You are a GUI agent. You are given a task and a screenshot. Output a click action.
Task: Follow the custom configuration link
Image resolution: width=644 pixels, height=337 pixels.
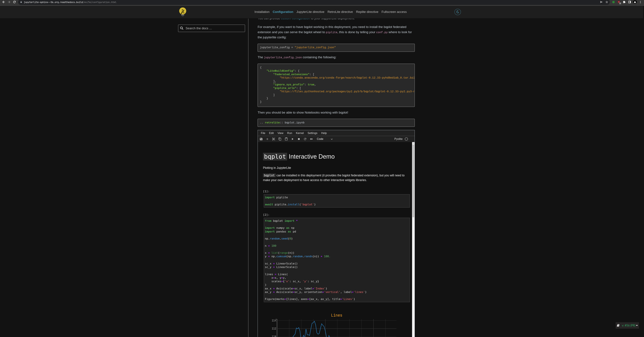coord(295,19)
